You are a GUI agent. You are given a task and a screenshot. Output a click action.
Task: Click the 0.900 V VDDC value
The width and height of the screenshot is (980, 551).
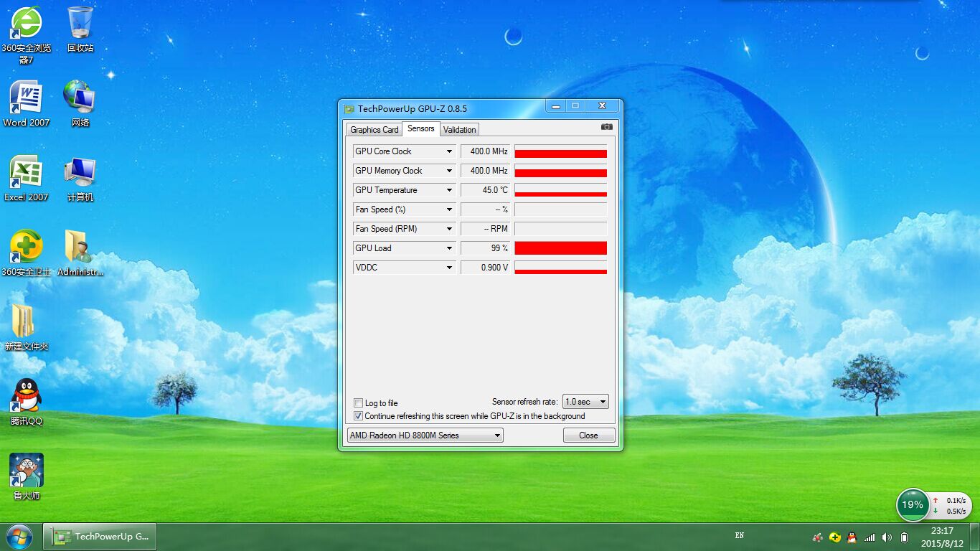[x=485, y=268]
